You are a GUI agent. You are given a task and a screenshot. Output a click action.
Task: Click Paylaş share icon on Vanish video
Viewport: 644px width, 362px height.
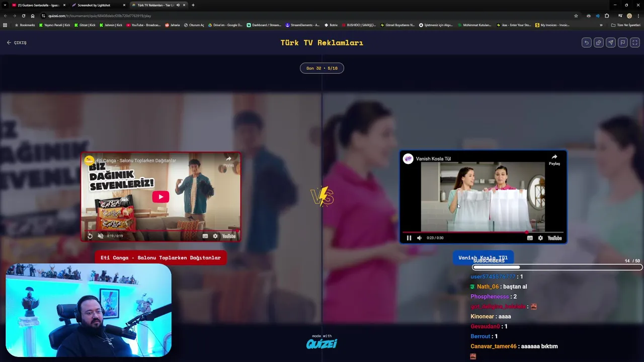point(554,159)
